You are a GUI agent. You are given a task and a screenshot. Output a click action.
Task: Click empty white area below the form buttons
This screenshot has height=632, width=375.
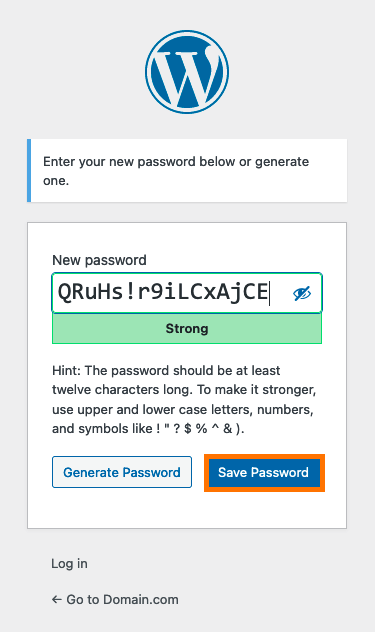[187, 509]
